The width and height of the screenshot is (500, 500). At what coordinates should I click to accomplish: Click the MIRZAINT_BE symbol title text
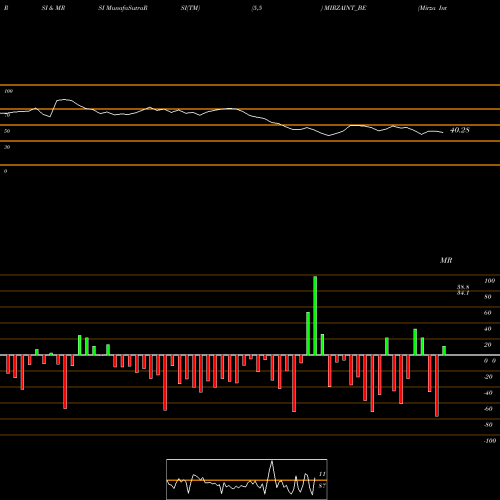[x=345, y=8]
